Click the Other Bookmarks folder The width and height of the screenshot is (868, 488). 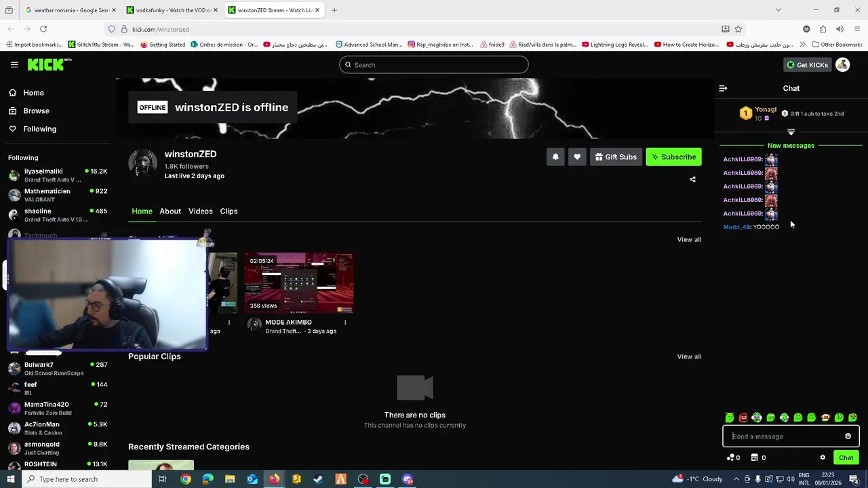pos(837,45)
